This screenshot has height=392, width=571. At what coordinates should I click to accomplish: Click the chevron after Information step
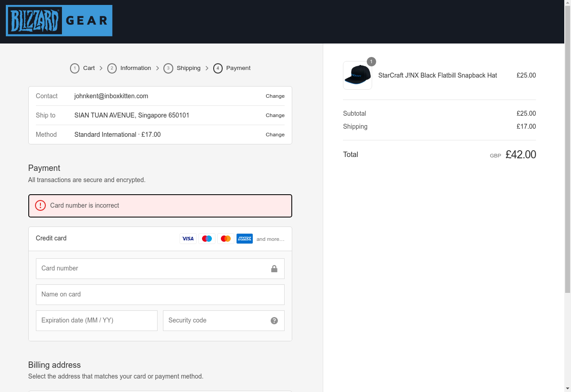[x=158, y=68]
